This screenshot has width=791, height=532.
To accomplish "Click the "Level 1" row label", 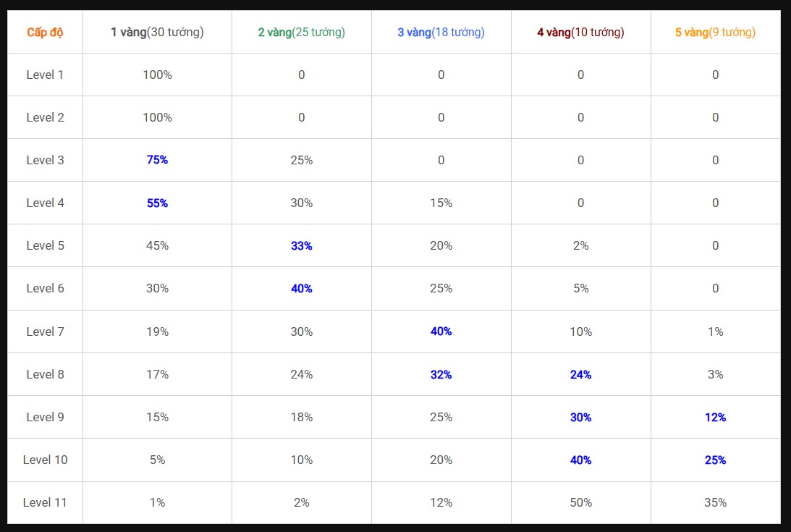I will [x=45, y=75].
